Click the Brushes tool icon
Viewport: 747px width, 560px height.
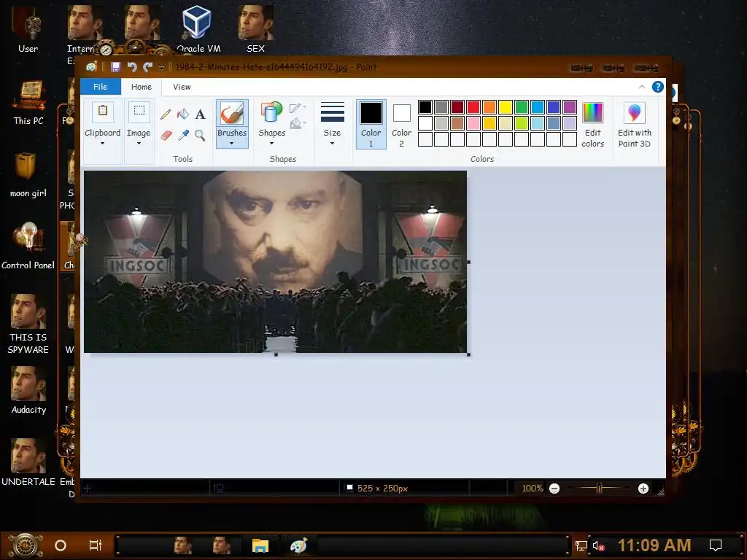click(x=232, y=113)
